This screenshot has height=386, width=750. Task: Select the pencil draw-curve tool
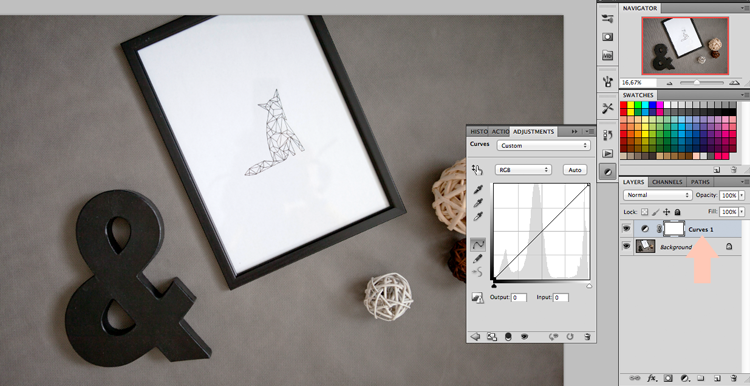[477, 258]
